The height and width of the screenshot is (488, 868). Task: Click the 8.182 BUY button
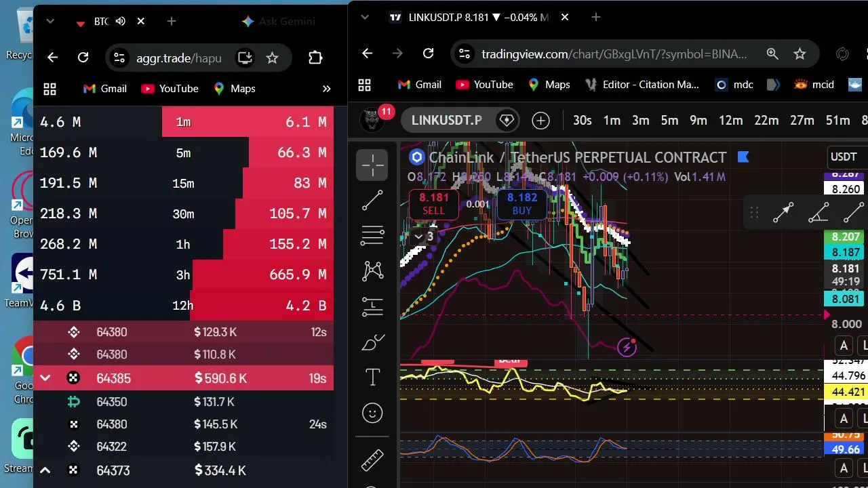522,204
